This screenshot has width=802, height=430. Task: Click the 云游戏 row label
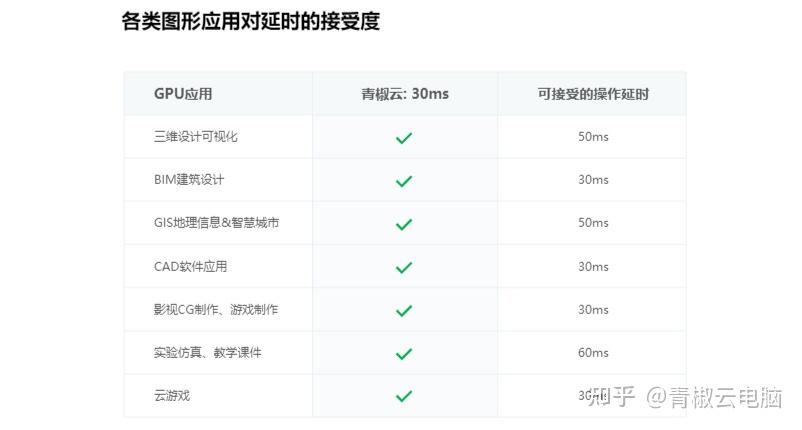[172, 396]
